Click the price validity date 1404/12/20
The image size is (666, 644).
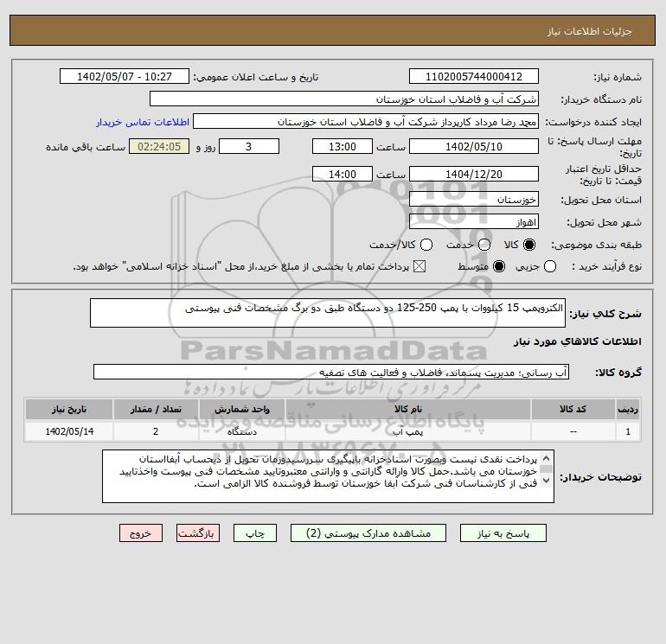click(x=474, y=174)
